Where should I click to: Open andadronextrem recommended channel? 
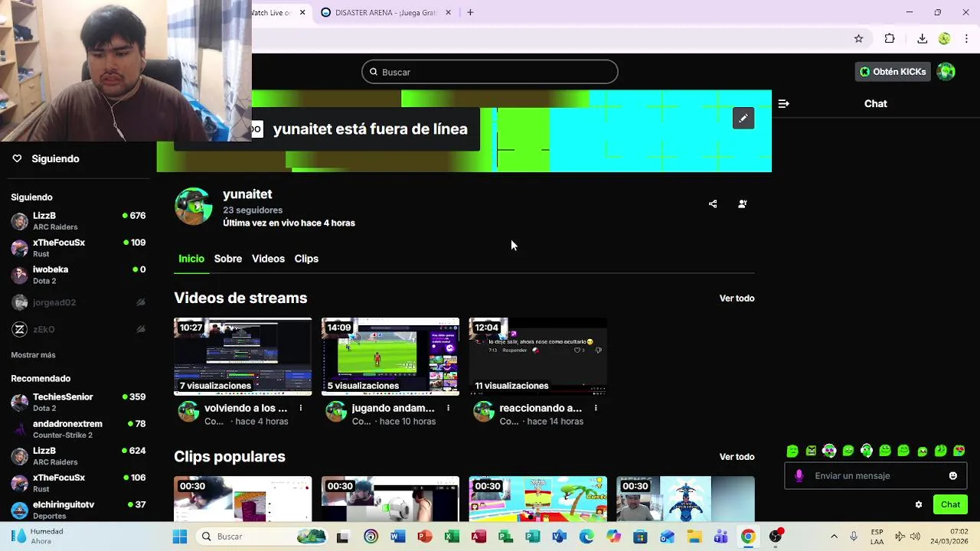tap(78, 429)
